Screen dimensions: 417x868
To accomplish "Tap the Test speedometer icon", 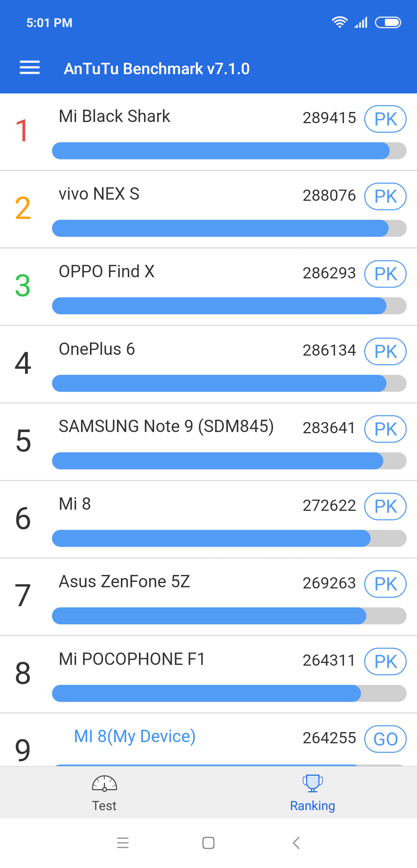I will 104,784.
